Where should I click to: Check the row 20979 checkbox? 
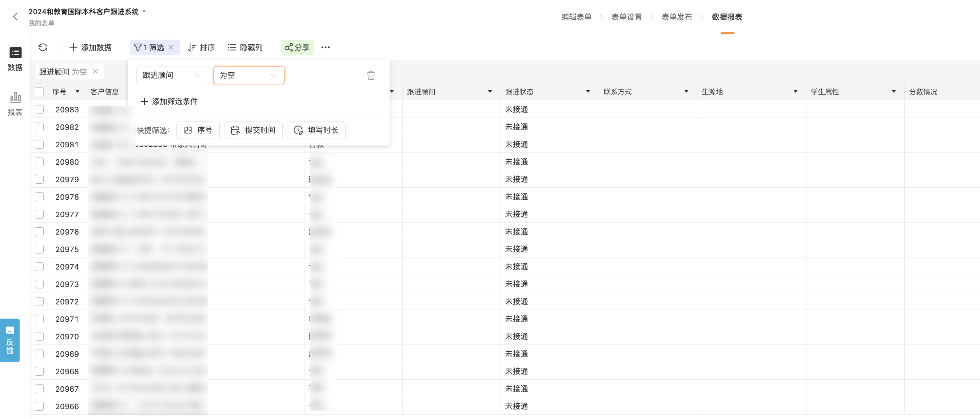pos(39,179)
